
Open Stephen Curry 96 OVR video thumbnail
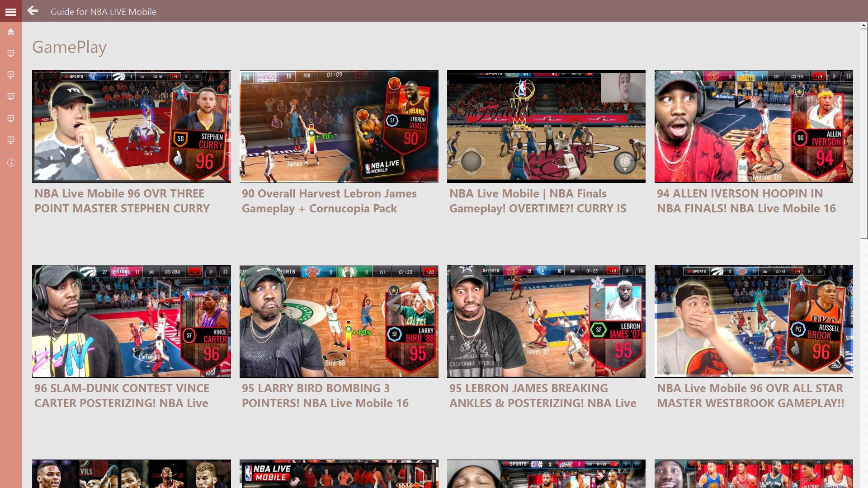coord(132,127)
